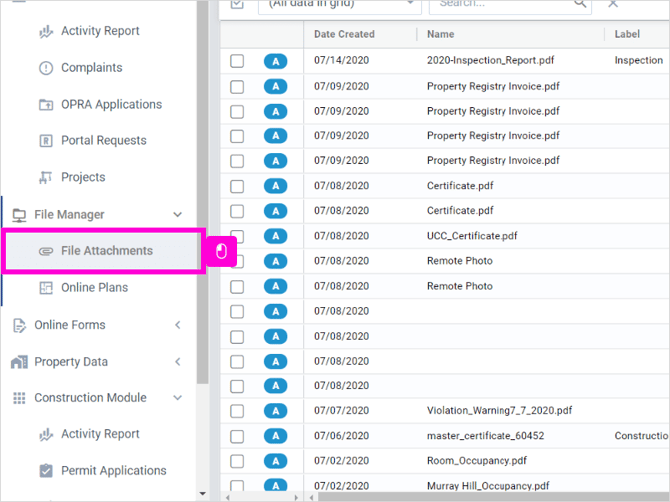The image size is (670, 502).
Task: Open 2020-Inspection_Report.pdf file name
Action: coord(490,60)
